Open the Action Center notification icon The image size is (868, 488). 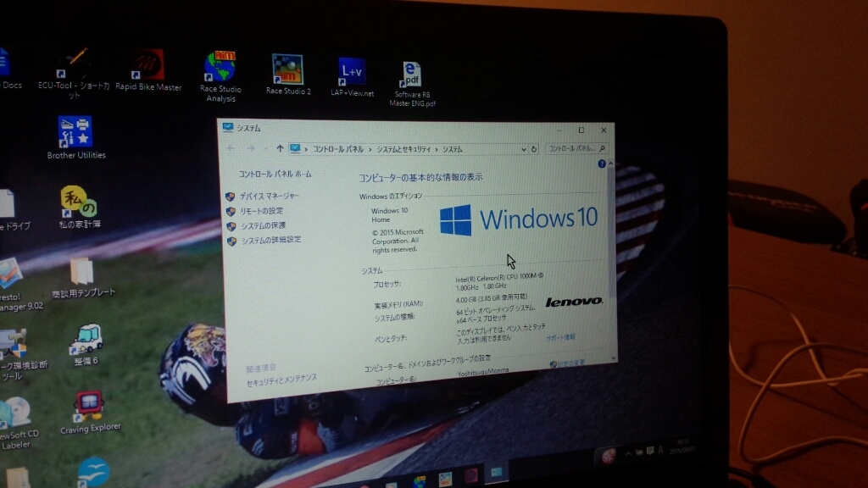tap(650, 451)
